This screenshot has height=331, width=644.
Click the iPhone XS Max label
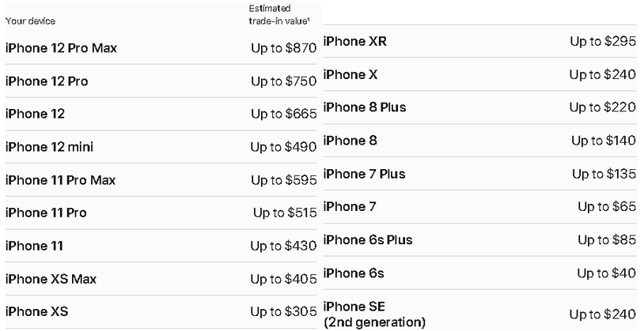51,279
